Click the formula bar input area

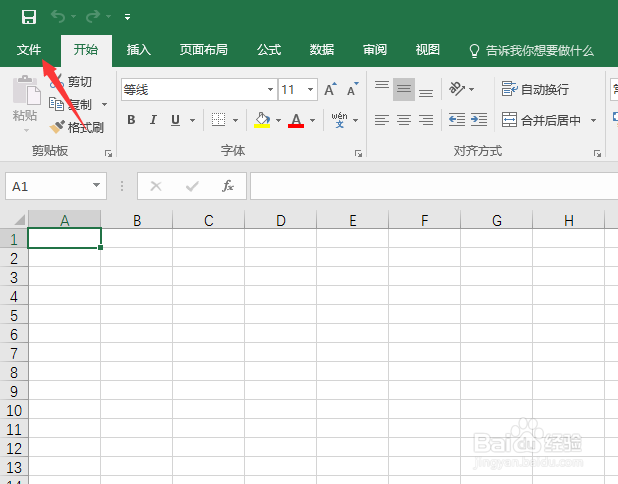(x=434, y=186)
